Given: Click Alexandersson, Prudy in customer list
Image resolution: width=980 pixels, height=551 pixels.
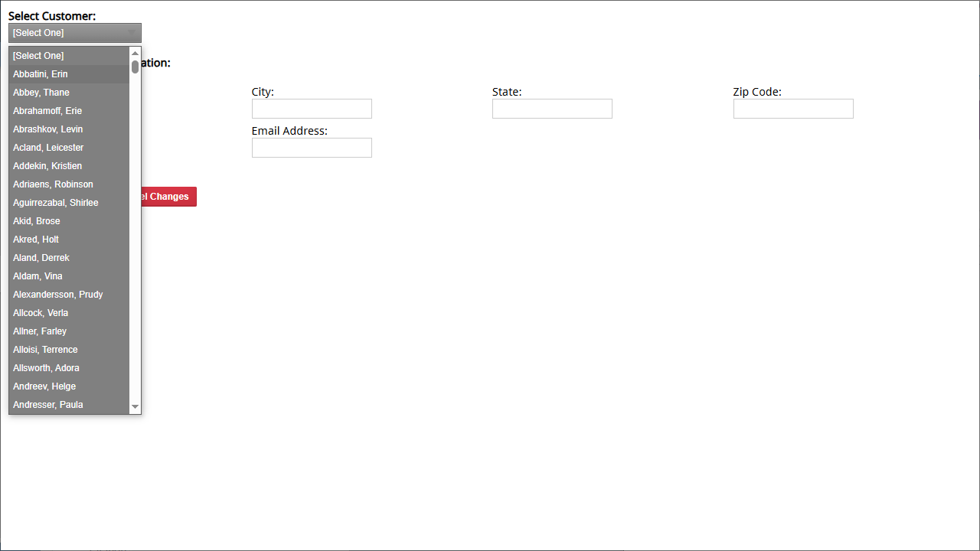Looking at the screenshot, I should [x=69, y=295].
